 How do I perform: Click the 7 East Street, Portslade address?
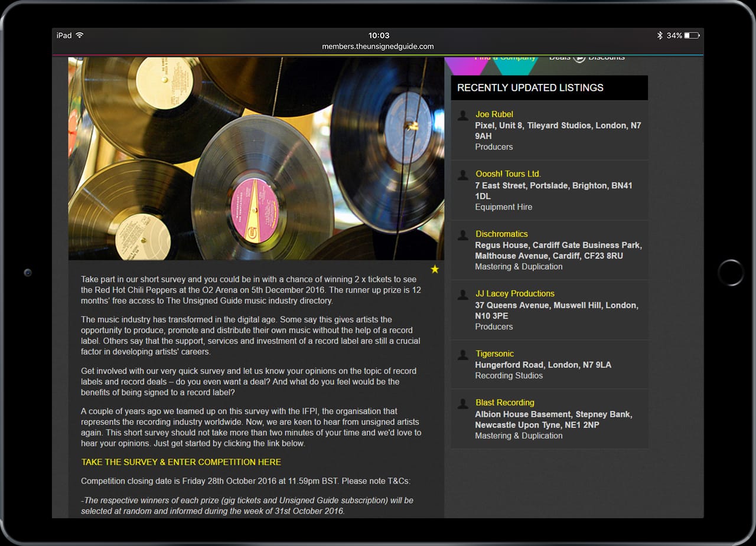pos(553,191)
